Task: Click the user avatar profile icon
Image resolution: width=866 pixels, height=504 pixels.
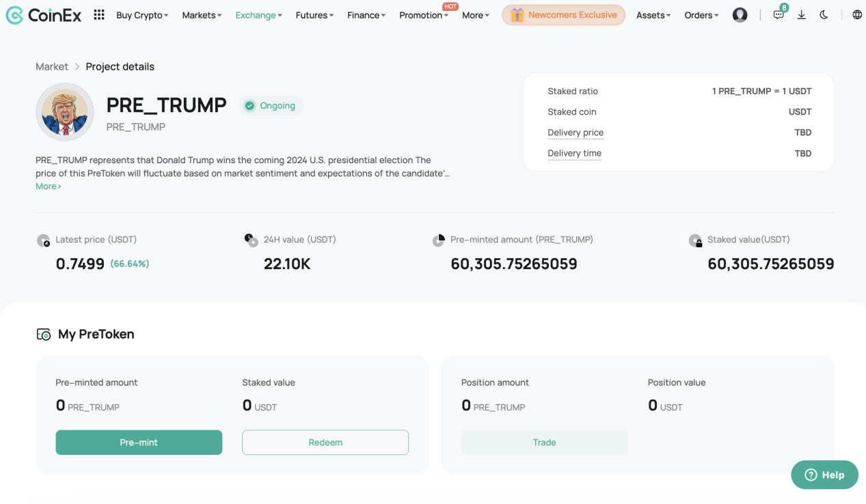Action: [x=740, y=14]
